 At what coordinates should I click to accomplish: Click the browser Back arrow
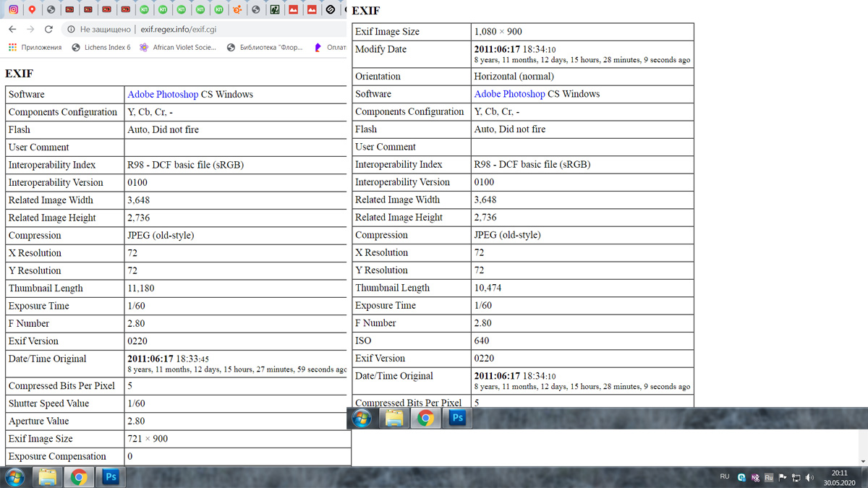click(x=12, y=30)
